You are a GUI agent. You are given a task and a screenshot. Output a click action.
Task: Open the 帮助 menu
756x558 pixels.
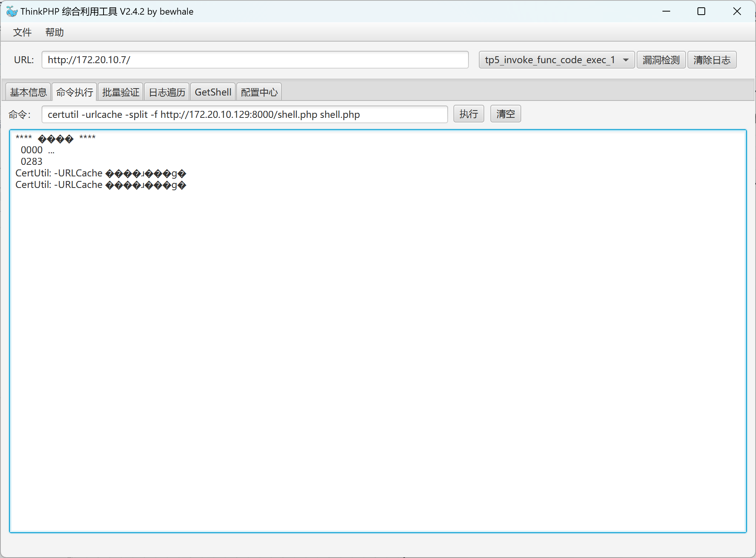click(54, 32)
